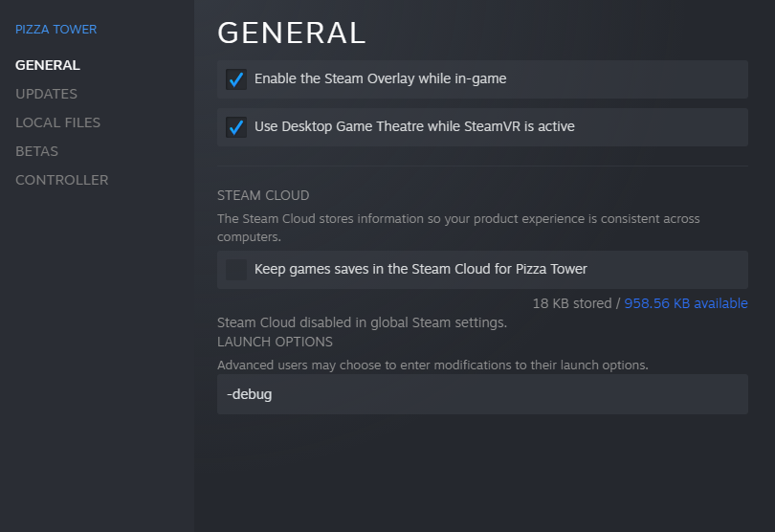Image resolution: width=775 pixels, height=532 pixels.
Task: Switch to the Local Files tab
Action: (57, 122)
